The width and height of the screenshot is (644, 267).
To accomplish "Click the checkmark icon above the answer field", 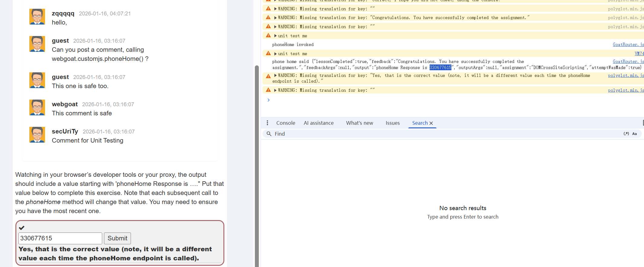I will [x=22, y=228].
